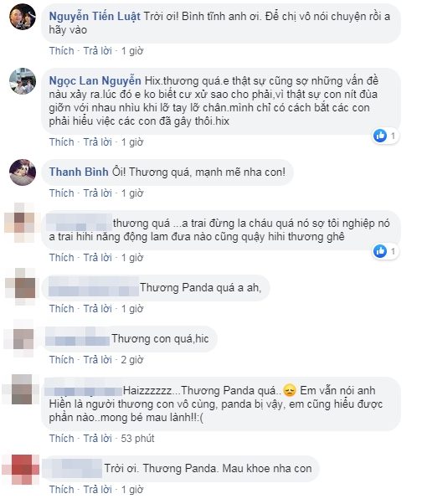Click the Nguyễn Tiến Luật name link

pyautogui.click(x=95, y=16)
